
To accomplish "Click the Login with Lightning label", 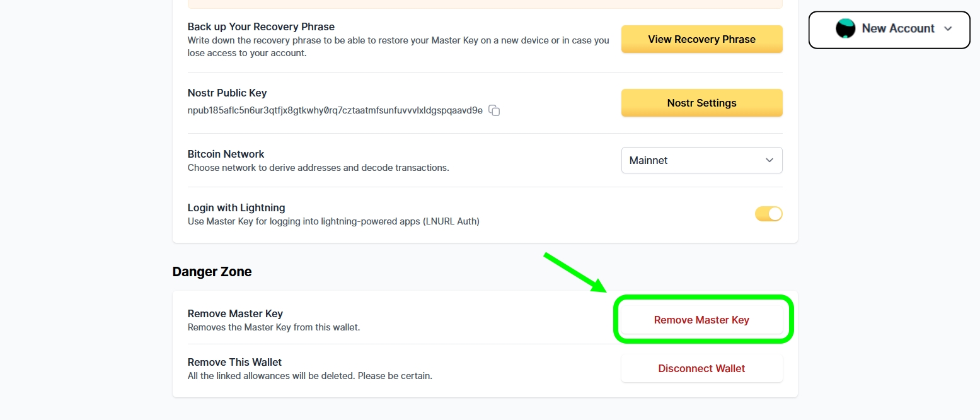I will point(236,207).
